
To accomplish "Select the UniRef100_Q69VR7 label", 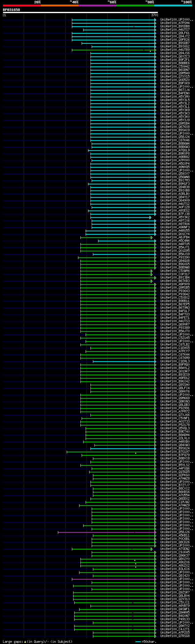I will 175,324.
